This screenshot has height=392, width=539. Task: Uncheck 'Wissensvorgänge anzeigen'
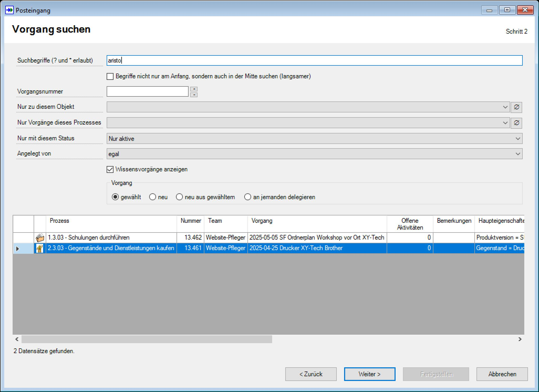pyautogui.click(x=110, y=169)
